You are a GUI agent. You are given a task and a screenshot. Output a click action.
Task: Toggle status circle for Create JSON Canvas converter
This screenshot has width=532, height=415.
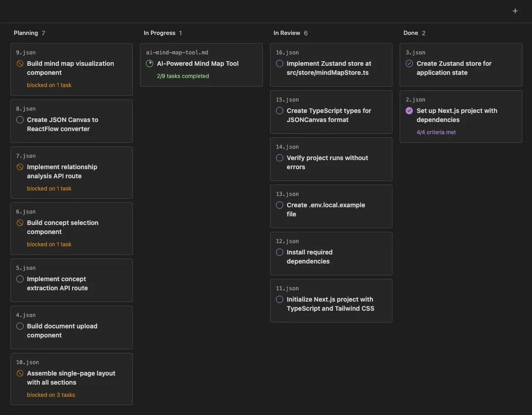pos(20,120)
